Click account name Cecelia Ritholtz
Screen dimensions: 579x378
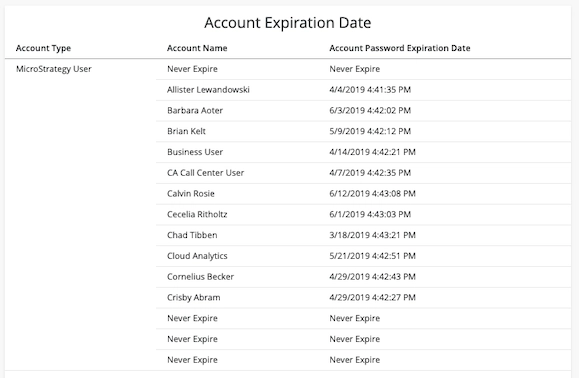(x=197, y=214)
